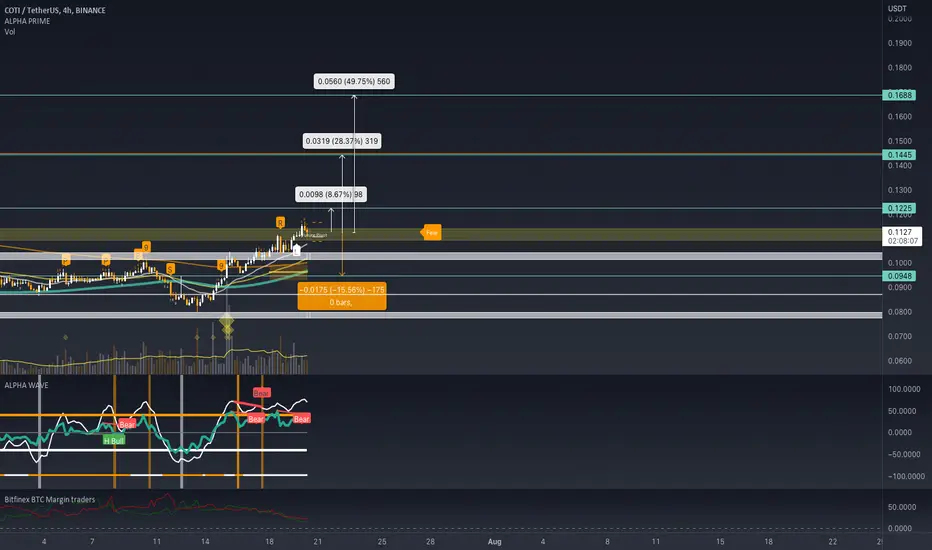The width and height of the screenshot is (932, 550).
Task: Click the Bear label beside H Bull
Action: click(127, 425)
